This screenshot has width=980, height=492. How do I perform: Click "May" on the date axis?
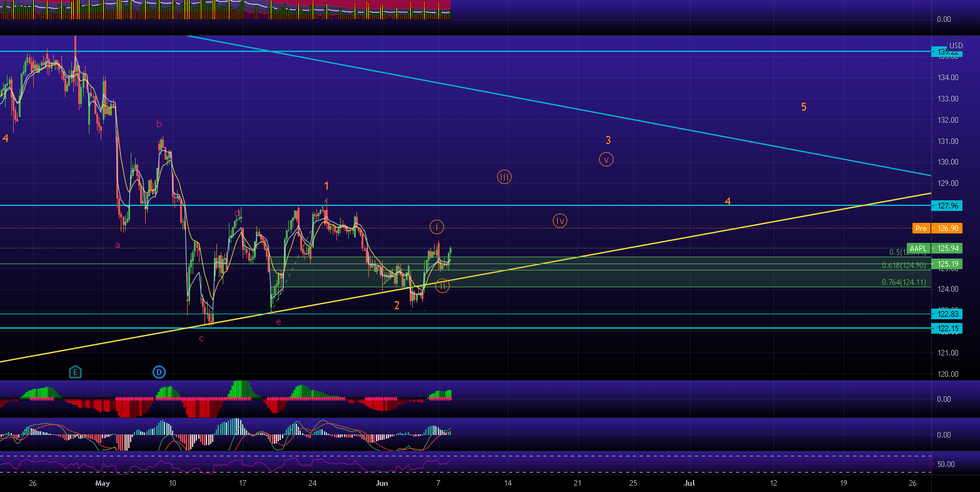coord(103,483)
